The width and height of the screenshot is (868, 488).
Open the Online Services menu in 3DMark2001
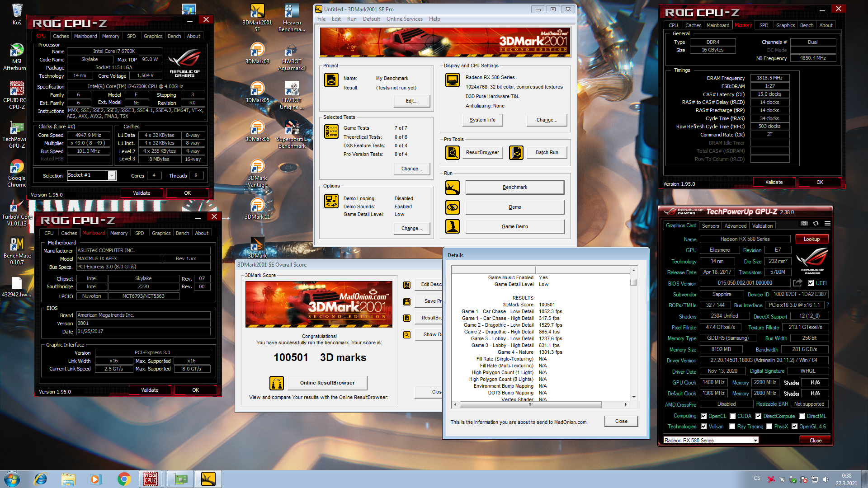(405, 19)
